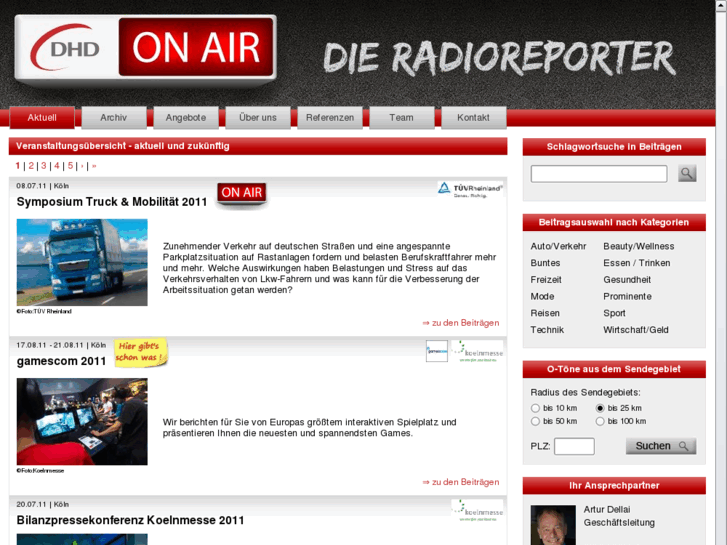Screen dimensions: 727x545
Task: Click Artur Dellai's portrait photo
Action: (x=553, y=525)
